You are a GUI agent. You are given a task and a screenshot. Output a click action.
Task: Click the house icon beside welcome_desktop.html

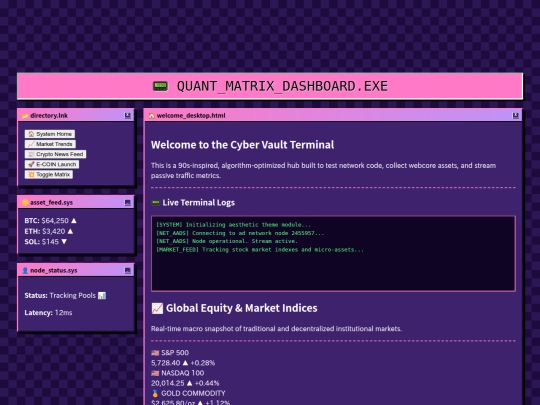(x=152, y=116)
